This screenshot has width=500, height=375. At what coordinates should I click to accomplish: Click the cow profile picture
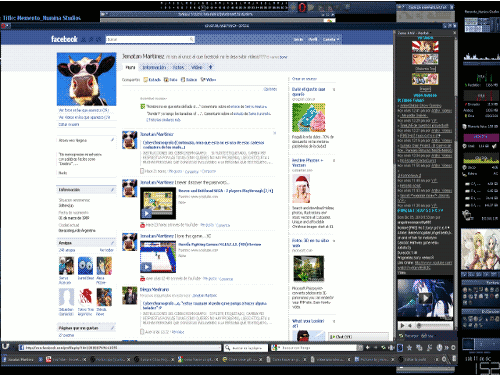click(86, 79)
